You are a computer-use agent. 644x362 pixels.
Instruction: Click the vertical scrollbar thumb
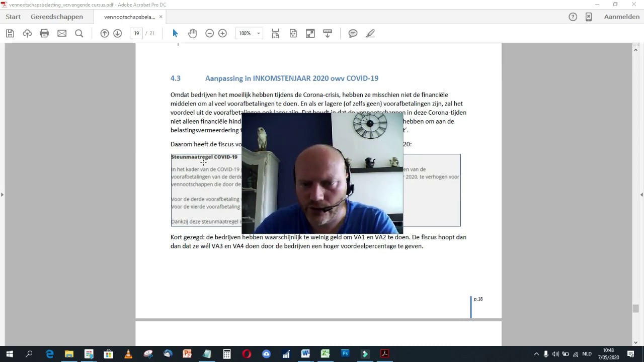click(636, 309)
